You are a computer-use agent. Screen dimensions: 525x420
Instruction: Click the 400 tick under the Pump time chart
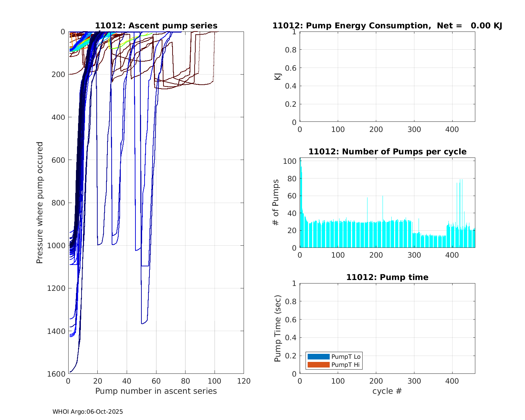pos(452,381)
